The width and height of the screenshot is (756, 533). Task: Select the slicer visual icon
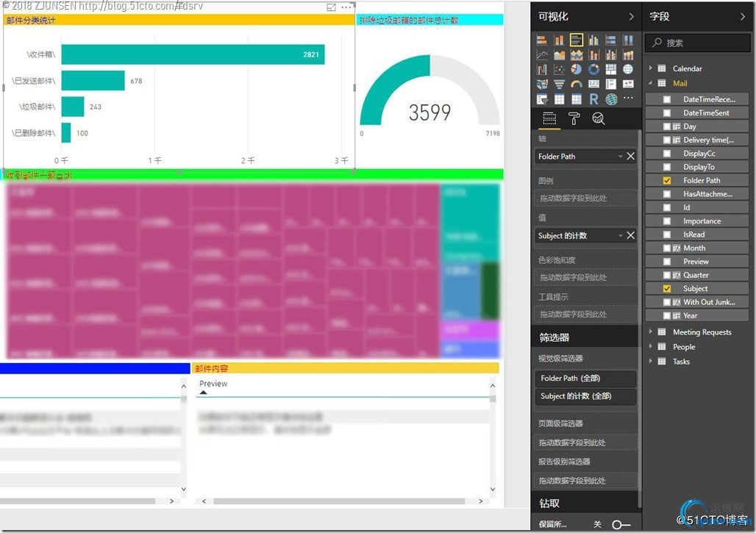coord(542,99)
